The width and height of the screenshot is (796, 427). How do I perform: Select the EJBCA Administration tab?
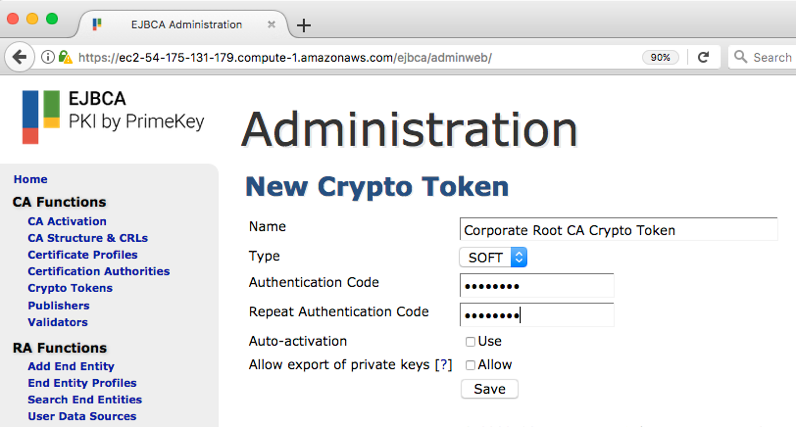pos(185,24)
